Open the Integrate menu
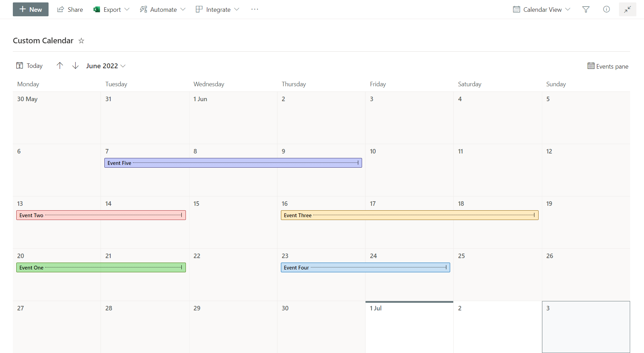 (217, 9)
